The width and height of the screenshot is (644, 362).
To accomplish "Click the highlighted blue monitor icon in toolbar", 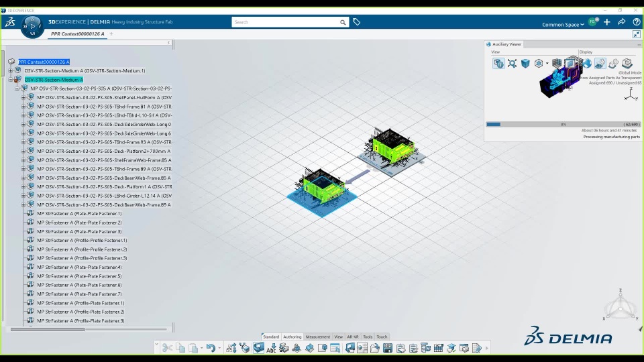I will pyautogui.click(x=258, y=348).
